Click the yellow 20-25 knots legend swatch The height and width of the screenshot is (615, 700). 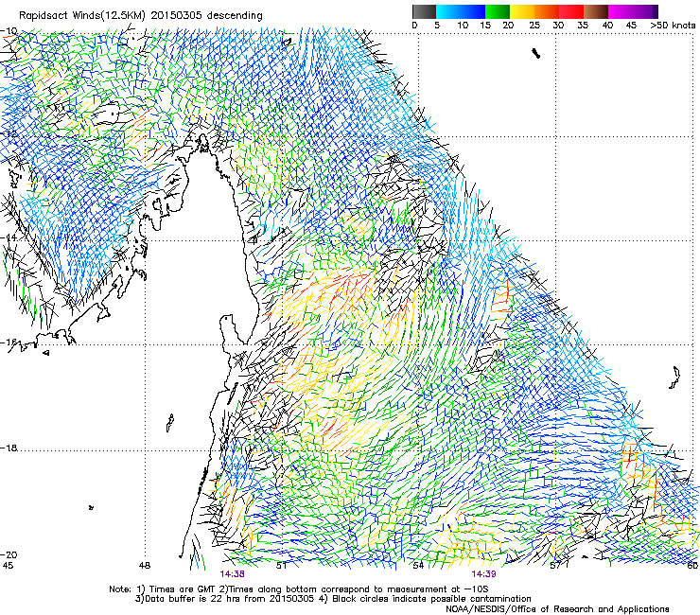[522, 11]
